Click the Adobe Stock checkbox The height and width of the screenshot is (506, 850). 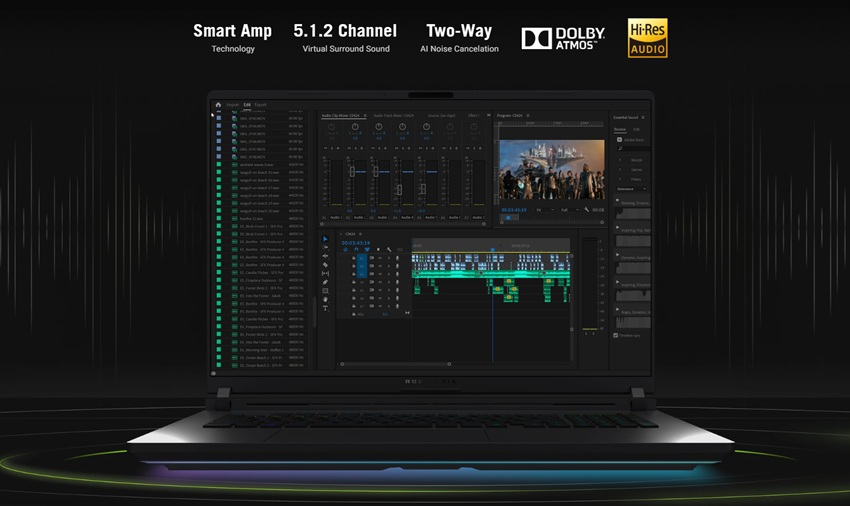[619, 139]
